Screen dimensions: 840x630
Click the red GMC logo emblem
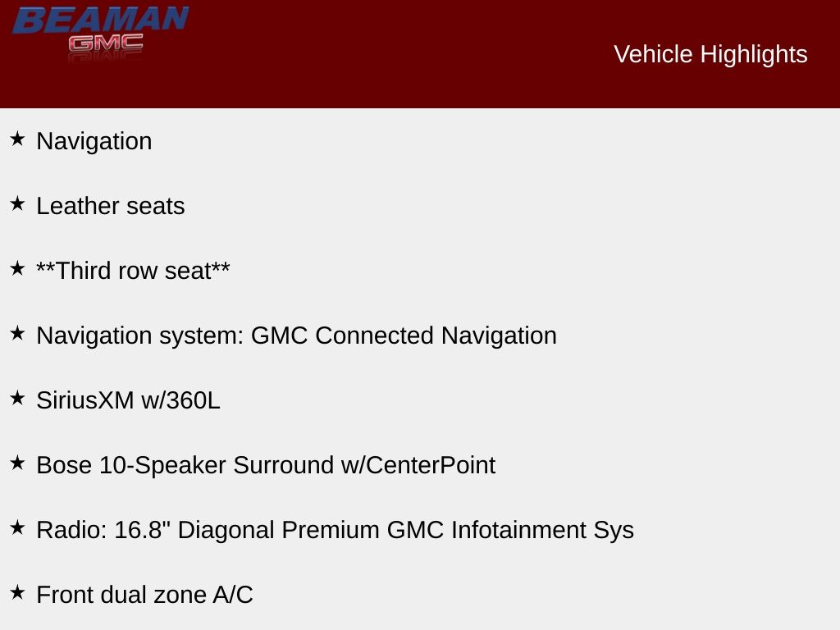(x=106, y=44)
